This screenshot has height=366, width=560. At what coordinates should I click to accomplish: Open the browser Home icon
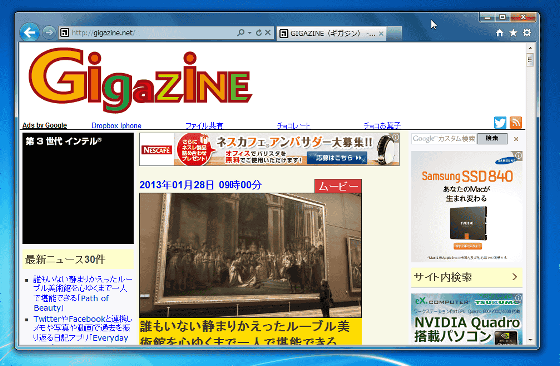[x=499, y=33]
